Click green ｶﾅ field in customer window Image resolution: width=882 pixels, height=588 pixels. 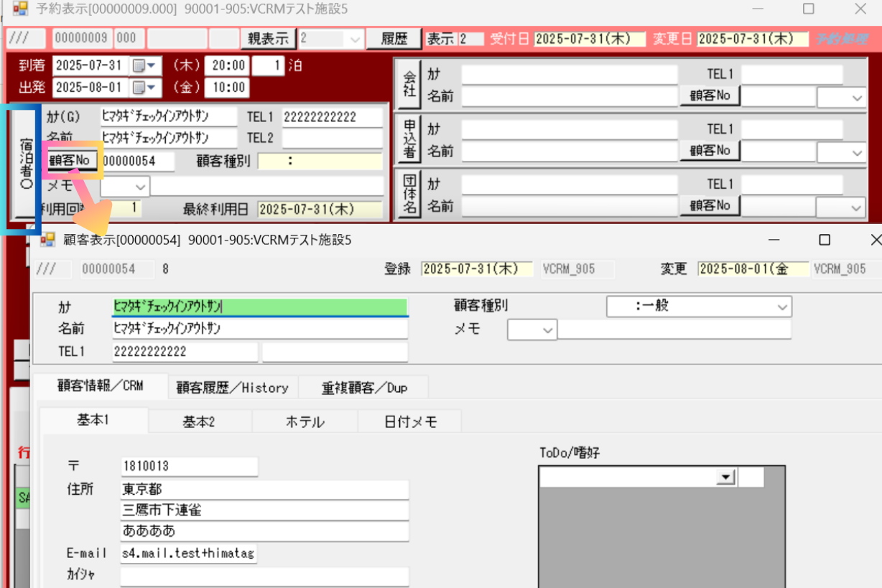pos(260,307)
